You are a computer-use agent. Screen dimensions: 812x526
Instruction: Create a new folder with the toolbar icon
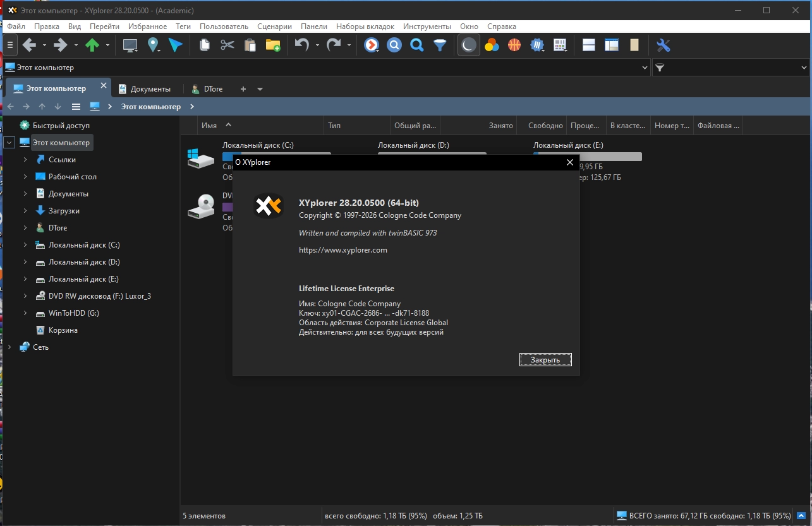[273, 45]
